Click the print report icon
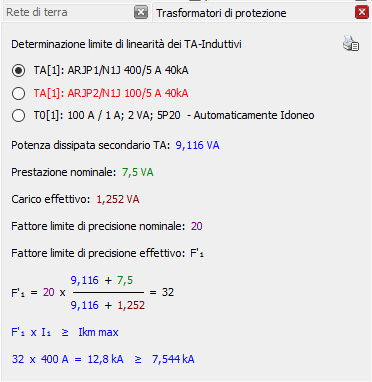 point(351,43)
